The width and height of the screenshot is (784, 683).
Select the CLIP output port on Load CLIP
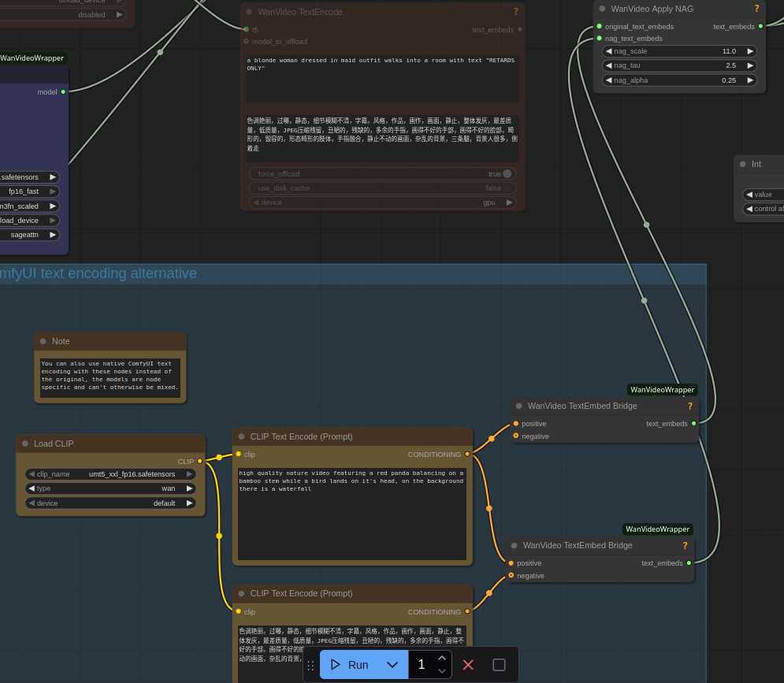(200, 461)
